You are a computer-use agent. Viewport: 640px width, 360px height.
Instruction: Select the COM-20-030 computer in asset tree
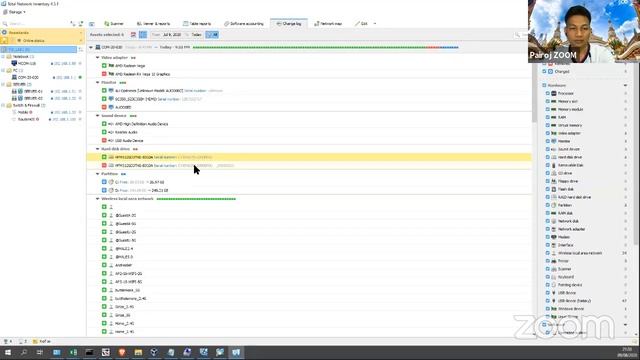pos(28,78)
